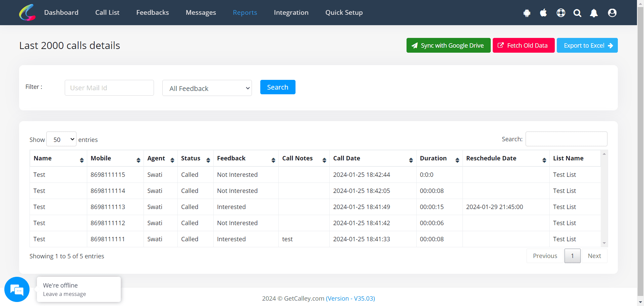Open the Android app download icon
The width and height of the screenshot is (644, 306).
coord(527,13)
